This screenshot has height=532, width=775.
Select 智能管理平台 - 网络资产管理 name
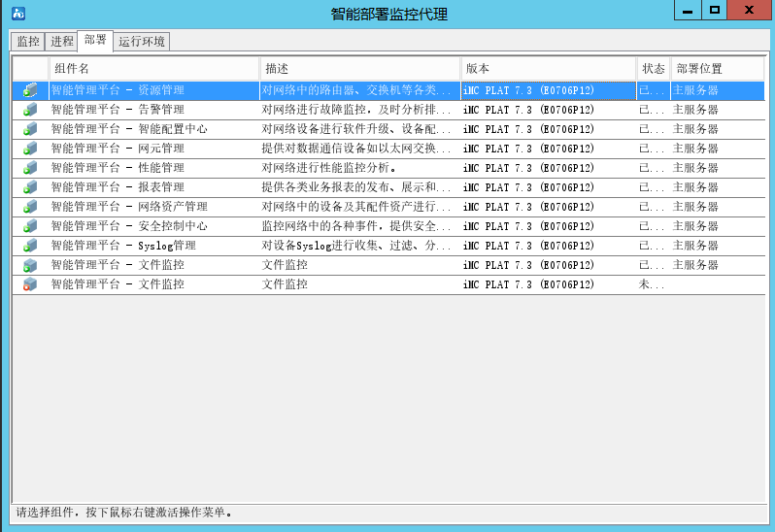pyautogui.click(x=129, y=207)
